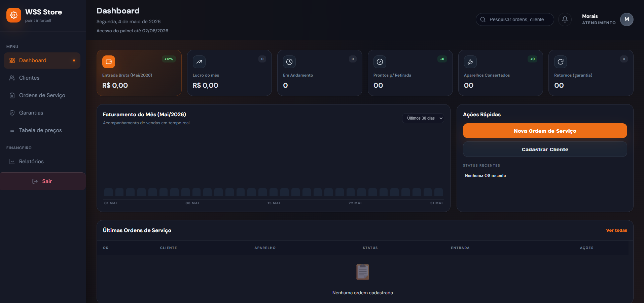Viewport: 644px width, 303px height.
Task: Click the 0 badge on Retornos (garantia)
Action: [624, 59]
